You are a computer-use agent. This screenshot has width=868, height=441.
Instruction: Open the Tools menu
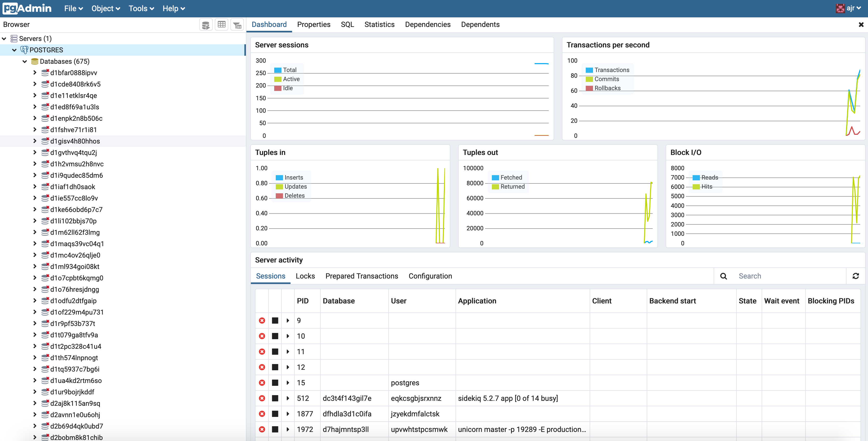point(141,8)
